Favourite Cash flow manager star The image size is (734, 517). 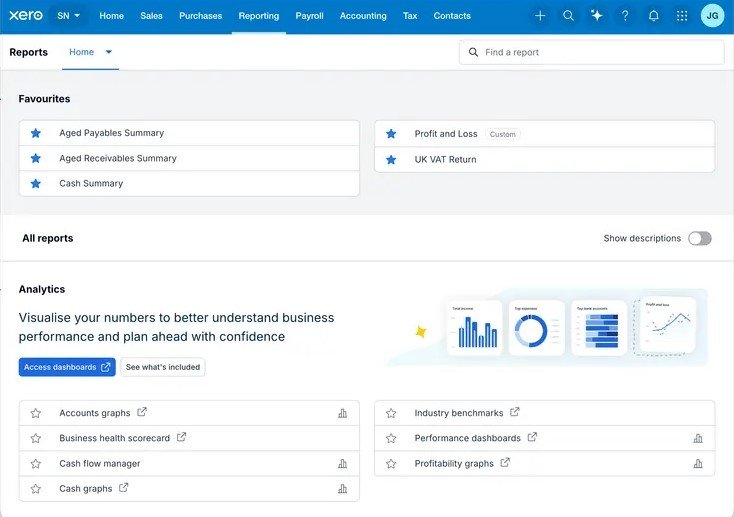click(x=36, y=464)
